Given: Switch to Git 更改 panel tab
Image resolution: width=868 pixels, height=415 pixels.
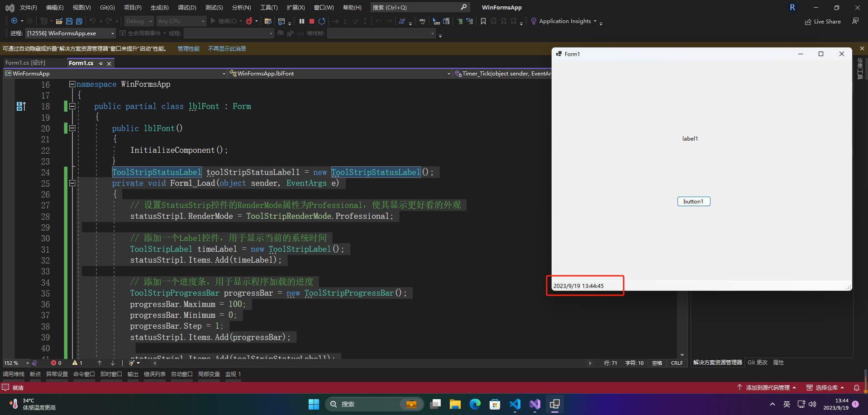Looking at the screenshot, I should [757, 363].
